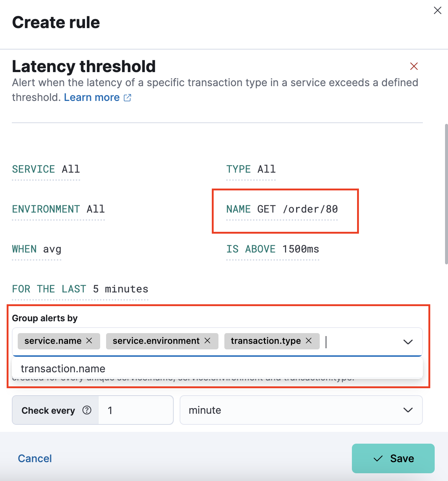Viewport: 448px width, 481px height.
Task: Open the minute interval unit dropdown
Action: tap(301, 410)
